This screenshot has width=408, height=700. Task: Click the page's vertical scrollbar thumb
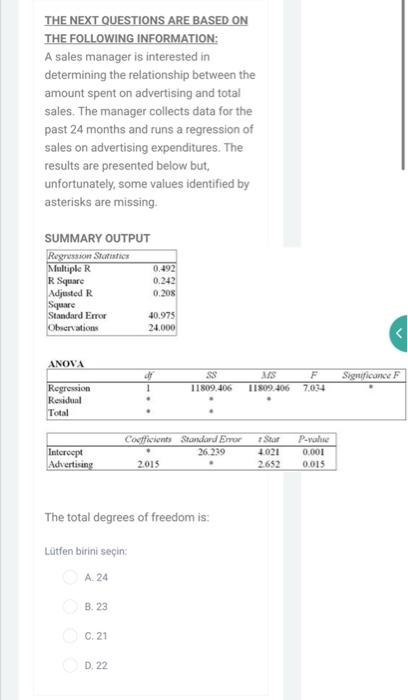(404, 85)
